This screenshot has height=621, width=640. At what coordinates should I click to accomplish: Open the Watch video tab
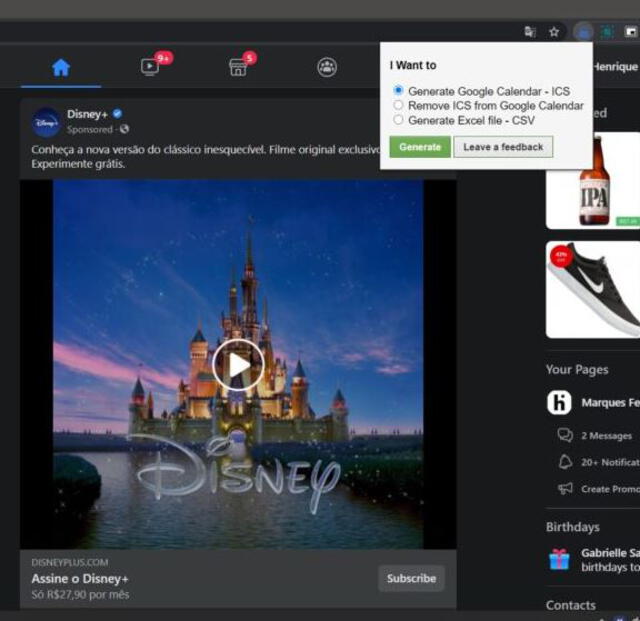coord(150,67)
